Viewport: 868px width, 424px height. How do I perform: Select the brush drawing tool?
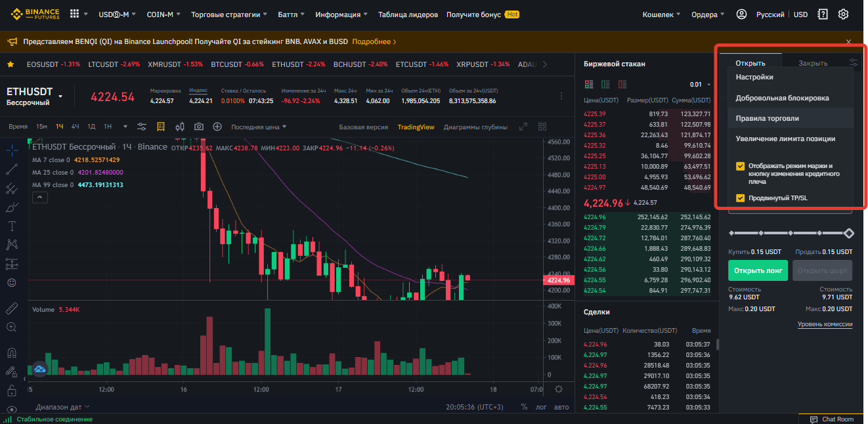12,207
